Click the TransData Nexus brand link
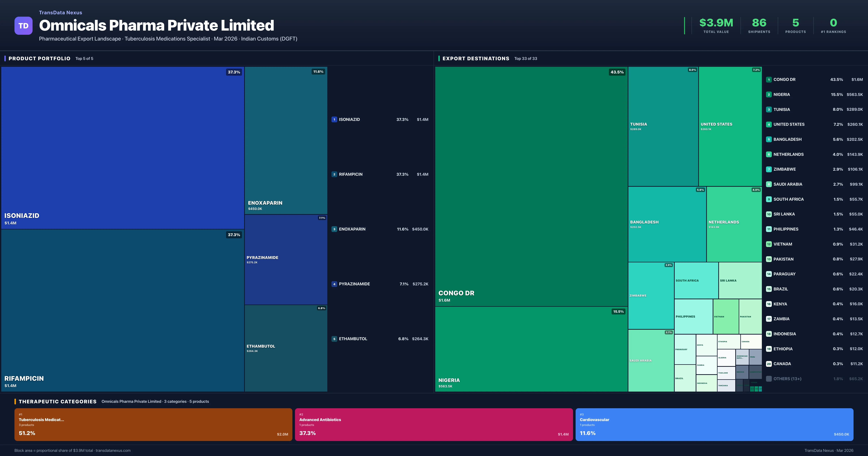868x456 pixels. pyautogui.click(x=60, y=12)
